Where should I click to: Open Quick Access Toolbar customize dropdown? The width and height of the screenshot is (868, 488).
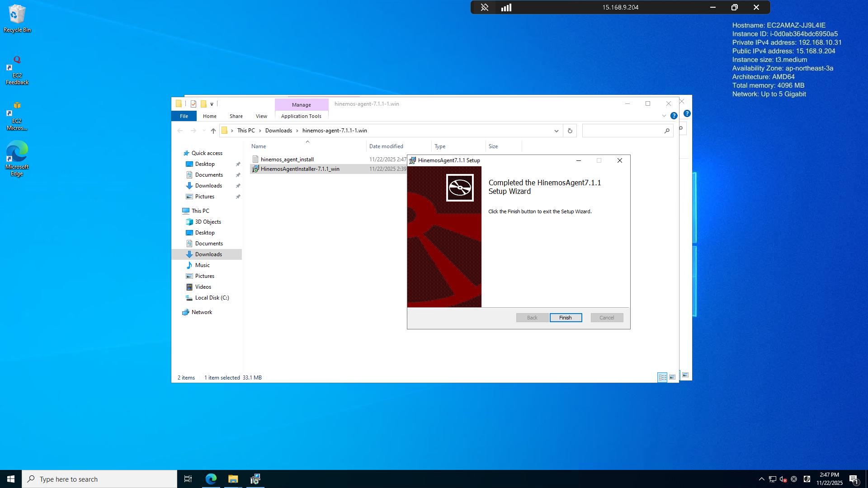pos(212,104)
